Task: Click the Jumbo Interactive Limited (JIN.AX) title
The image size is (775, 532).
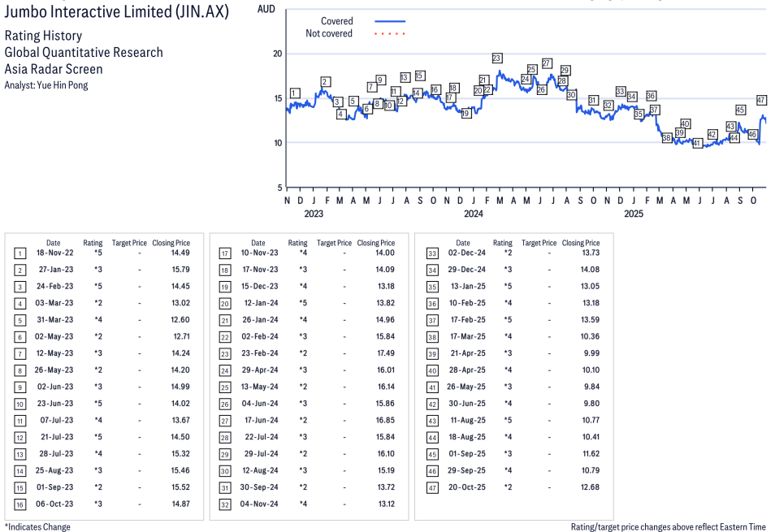Action: [x=116, y=12]
